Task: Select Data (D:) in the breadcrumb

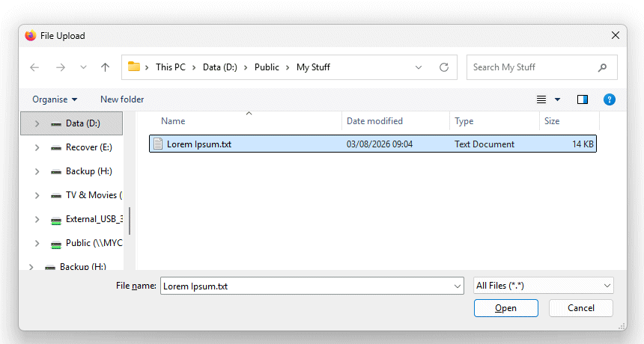Action: 219,67
